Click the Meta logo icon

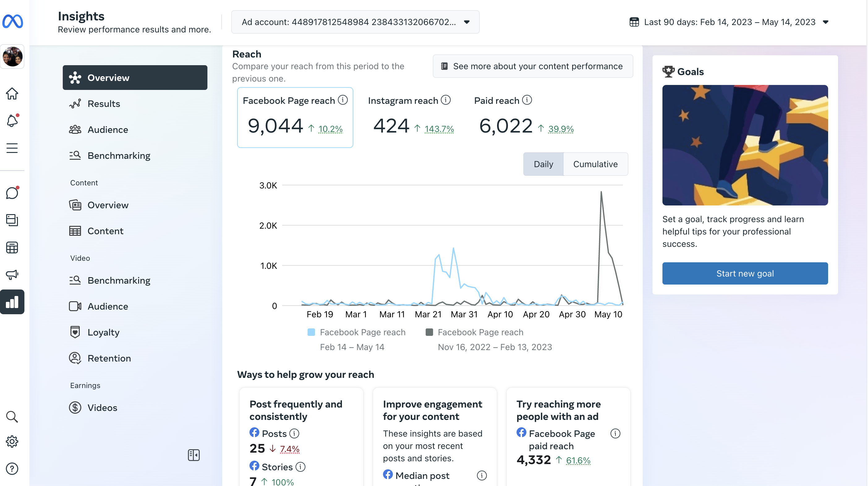tap(12, 22)
